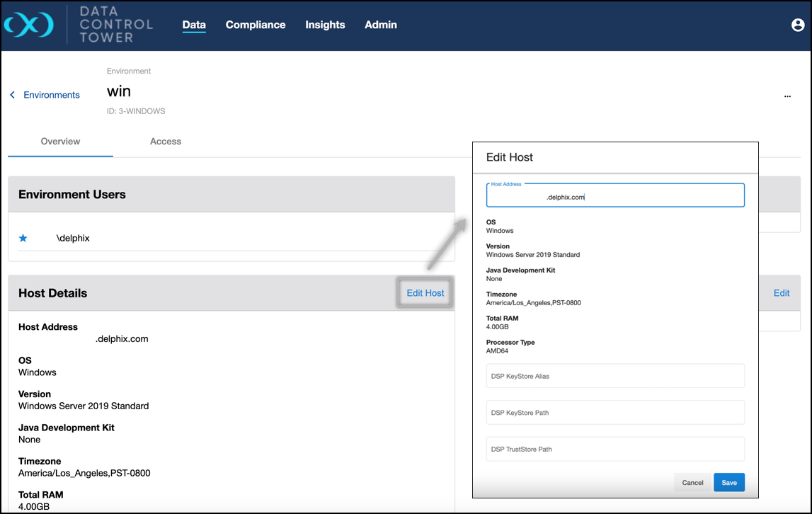812x514 pixels.
Task: Click the blue star next to \delphix user
Action: pos(23,238)
